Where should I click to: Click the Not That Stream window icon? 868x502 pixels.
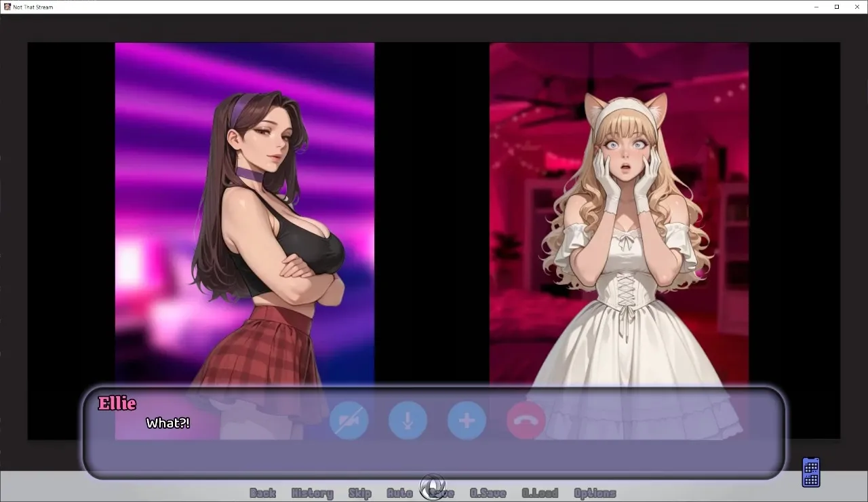coord(7,7)
